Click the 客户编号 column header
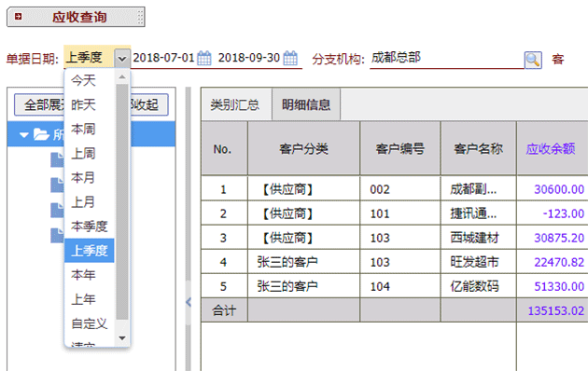This screenshot has width=588, height=371. 400,148
